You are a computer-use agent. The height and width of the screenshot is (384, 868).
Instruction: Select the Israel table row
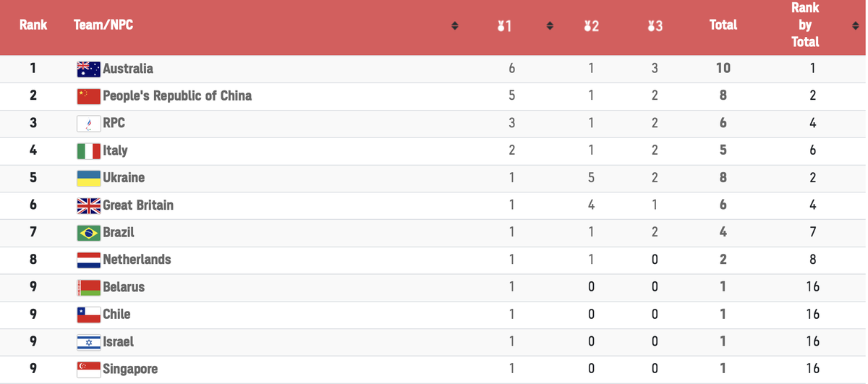434,342
